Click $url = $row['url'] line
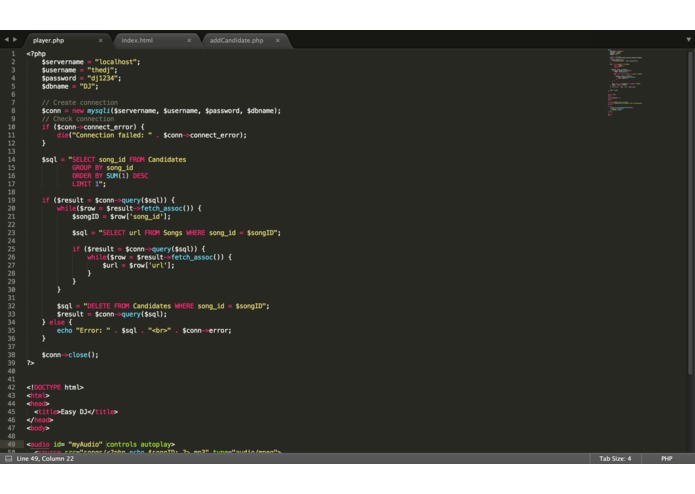Image resolution: width=695 pixels, height=494 pixels. (138, 265)
